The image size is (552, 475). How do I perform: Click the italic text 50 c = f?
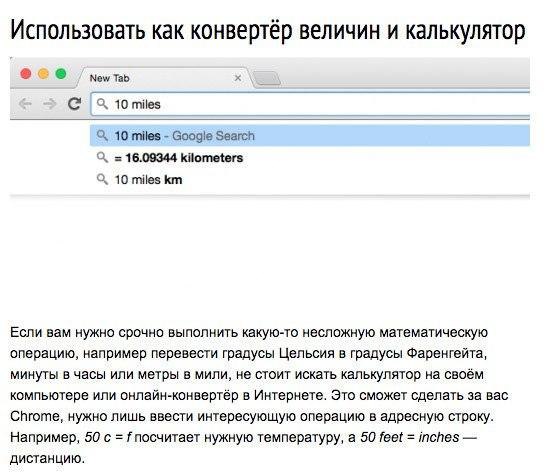pyautogui.click(x=107, y=437)
